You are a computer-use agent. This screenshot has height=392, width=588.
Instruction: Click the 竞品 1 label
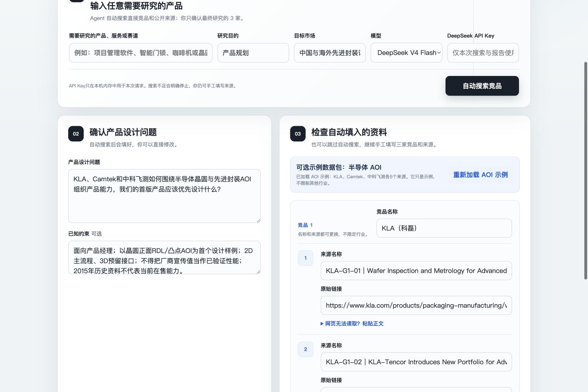(305, 225)
